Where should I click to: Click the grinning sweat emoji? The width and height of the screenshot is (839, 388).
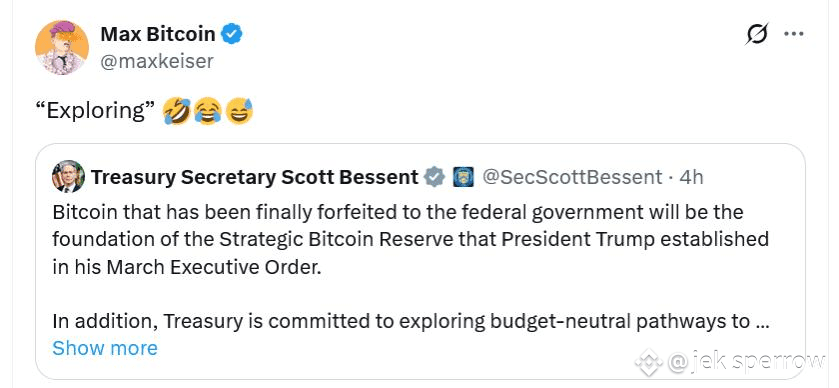coord(239,111)
